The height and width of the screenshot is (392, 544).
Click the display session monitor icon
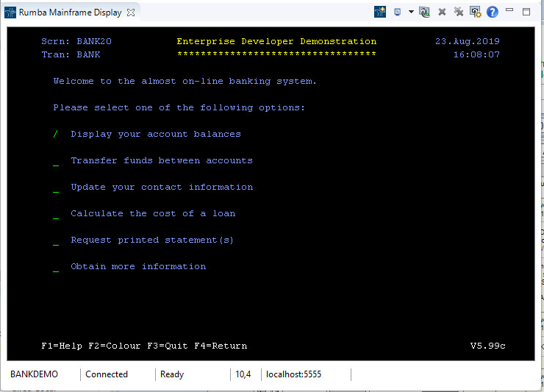point(398,13)
